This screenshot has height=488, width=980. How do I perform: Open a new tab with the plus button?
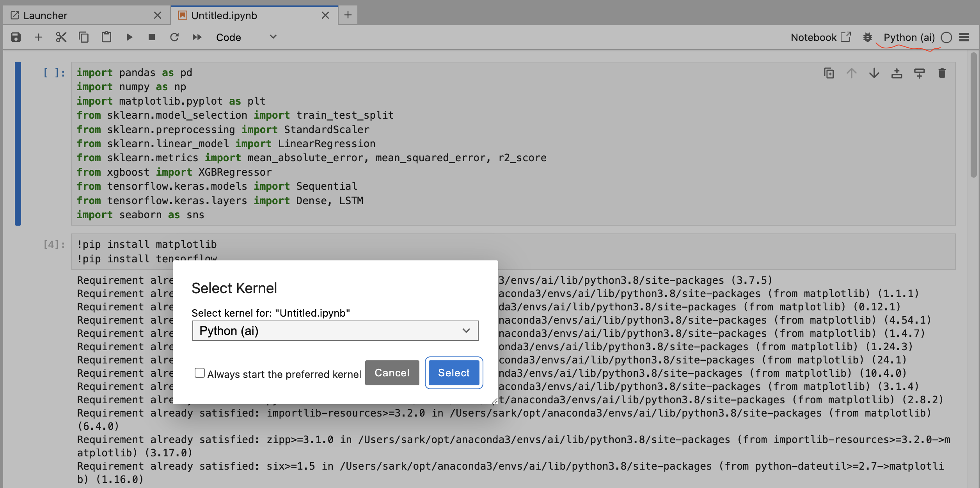(348, 15)
